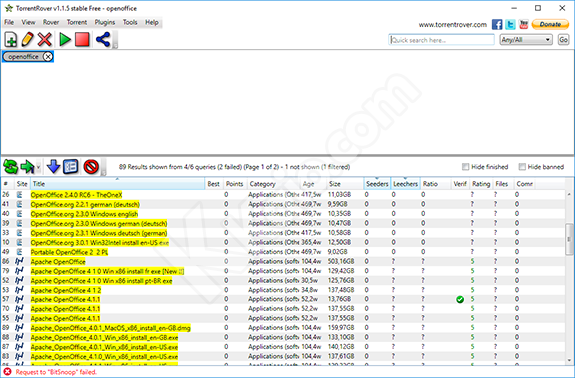Sort results by Leechers column
Image resolution: width=575 pixels, height=378 pixels.
(x=405, y=184)
